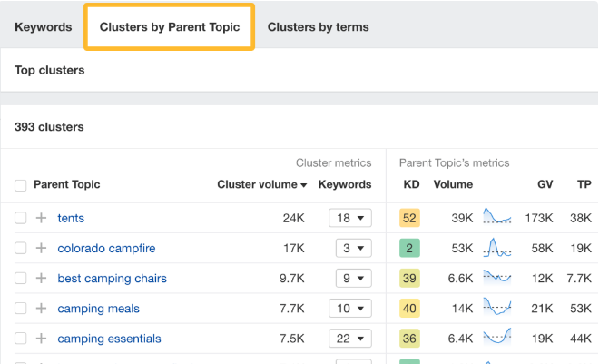
Task: Open camping essentials trend sparkline chart
Action: [x=497, y=339]
